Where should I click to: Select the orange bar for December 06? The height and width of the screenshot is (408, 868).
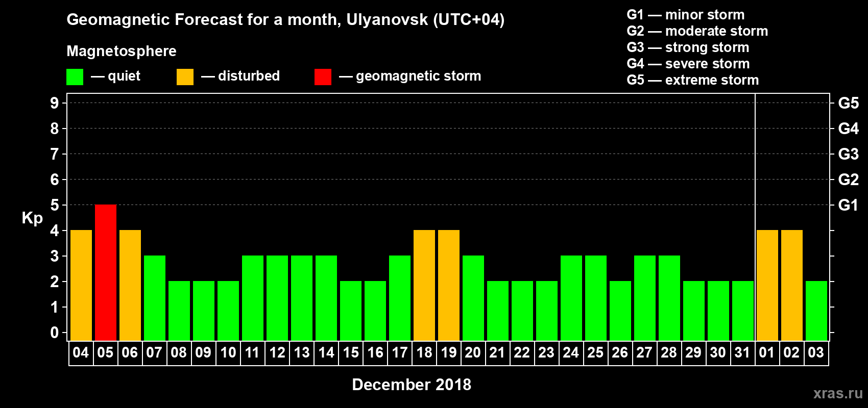(x=130, y=286)
